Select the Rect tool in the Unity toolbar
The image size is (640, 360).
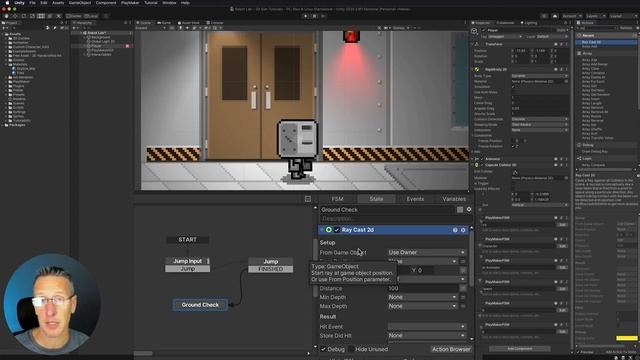[x=41, y=16]
